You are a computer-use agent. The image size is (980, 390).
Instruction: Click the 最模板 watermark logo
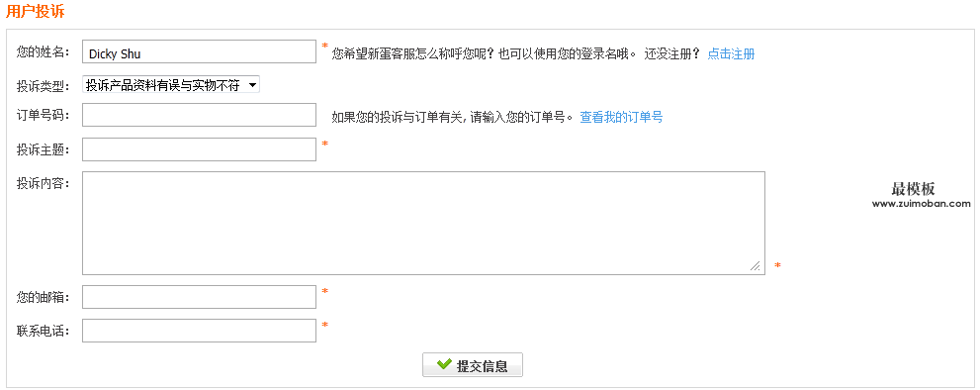(x=913, y=189)
